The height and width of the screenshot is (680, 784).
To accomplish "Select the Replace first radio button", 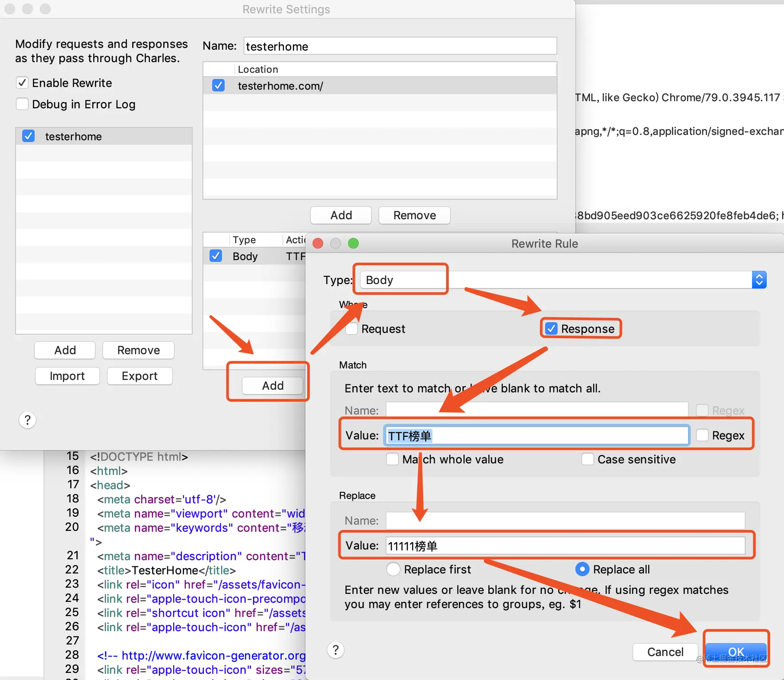I will (393, 569).
